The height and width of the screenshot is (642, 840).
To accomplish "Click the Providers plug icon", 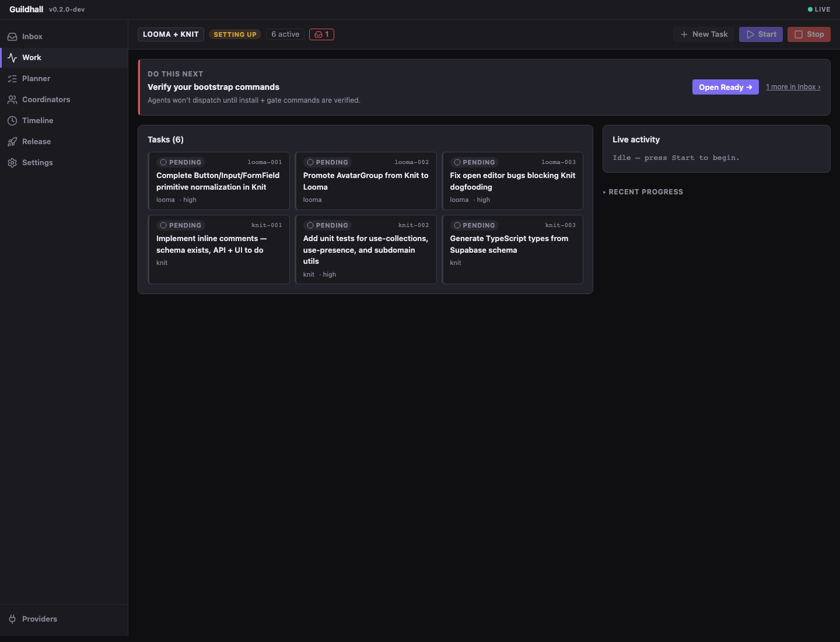I will pos(12,619).
